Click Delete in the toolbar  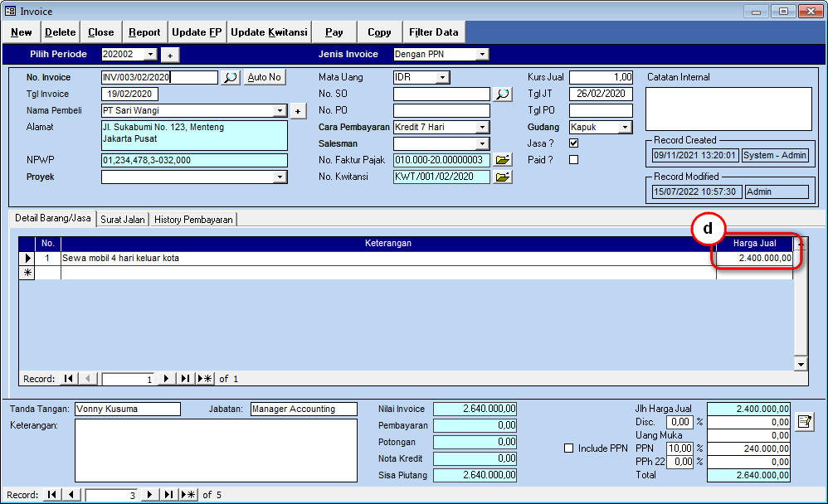(61, 32)
